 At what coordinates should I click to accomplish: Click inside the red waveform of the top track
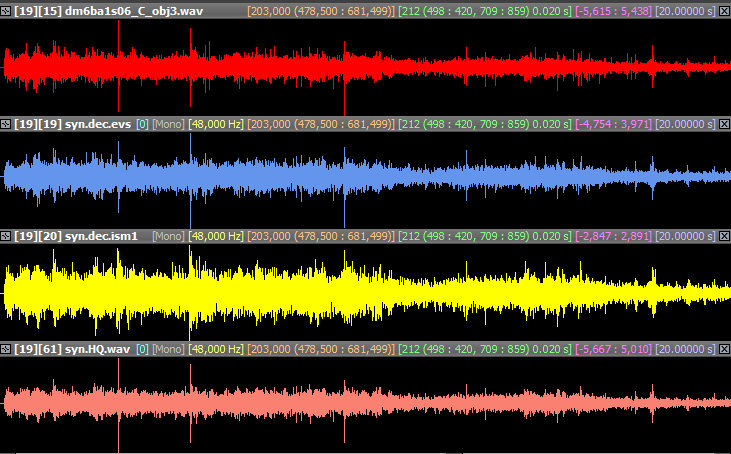click(365, 66)
